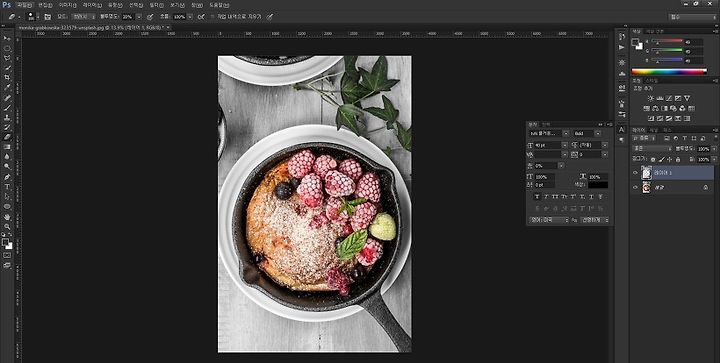The height and width of the screenshot is (363, 720).
Task: Switch to the Channels tab in Layers panel
Action: [x=653, y=130]
